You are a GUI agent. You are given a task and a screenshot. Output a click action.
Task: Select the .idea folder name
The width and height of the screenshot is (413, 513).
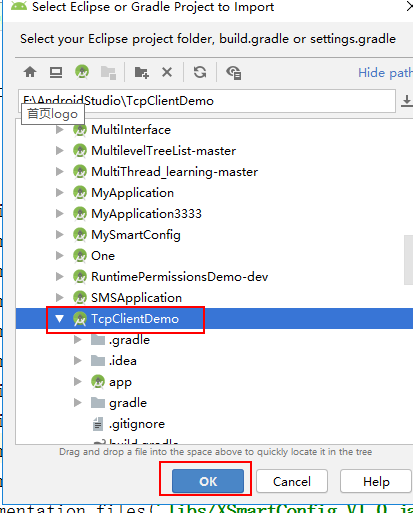[123, 361]
